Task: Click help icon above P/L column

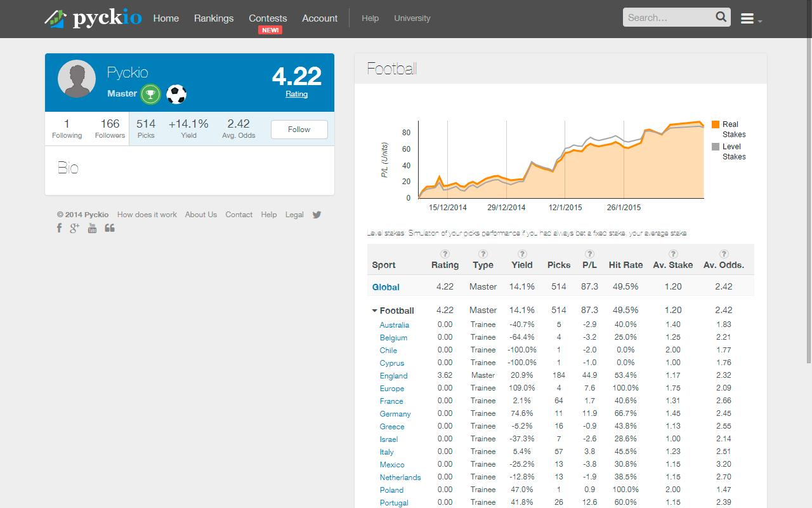Action: tap(589, 254)
